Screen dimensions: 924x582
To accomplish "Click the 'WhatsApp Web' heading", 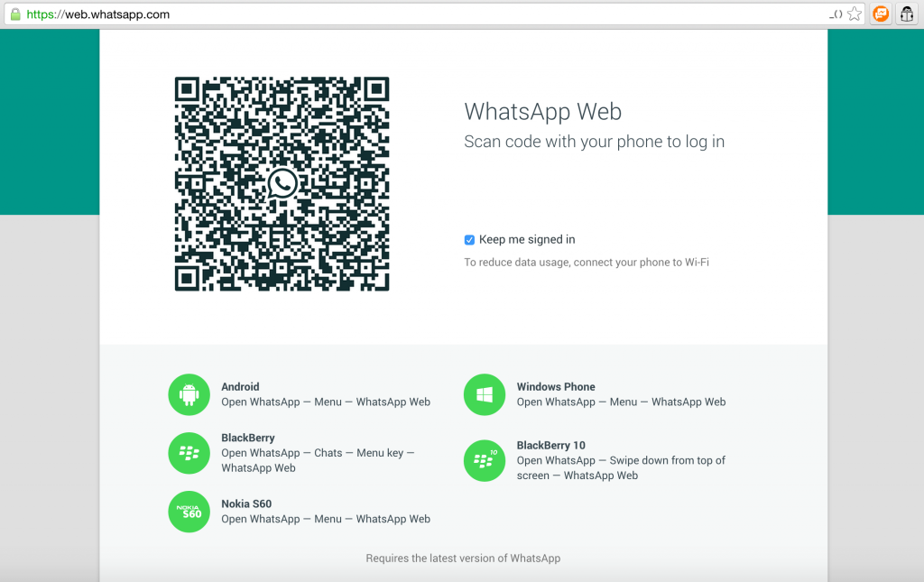I will point(542,112).
